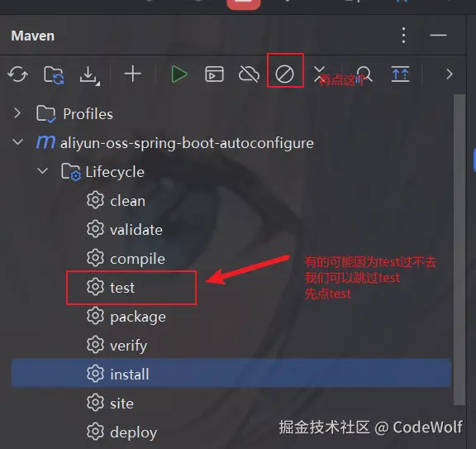Click the gear icon beside site

(x=95, y=403)
